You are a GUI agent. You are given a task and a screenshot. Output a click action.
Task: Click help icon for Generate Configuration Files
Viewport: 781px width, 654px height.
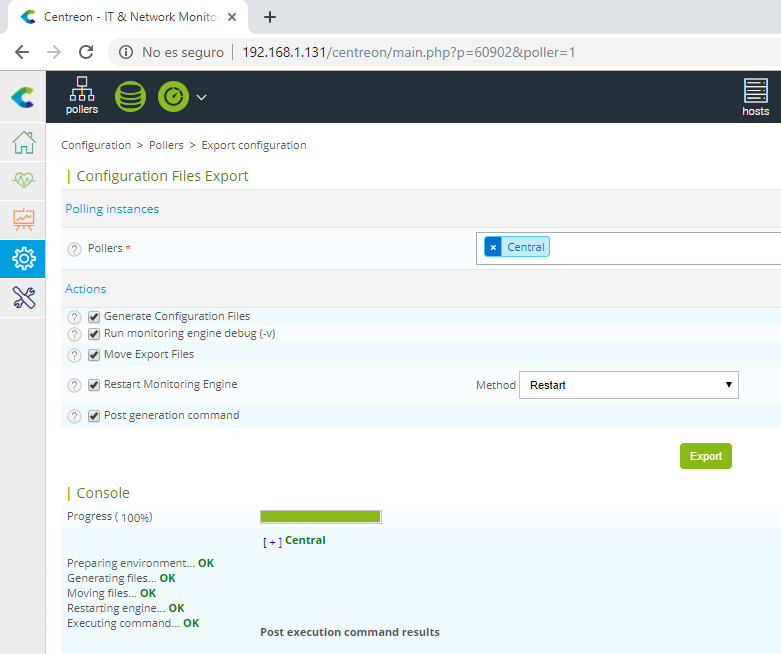tap(74, 317)
